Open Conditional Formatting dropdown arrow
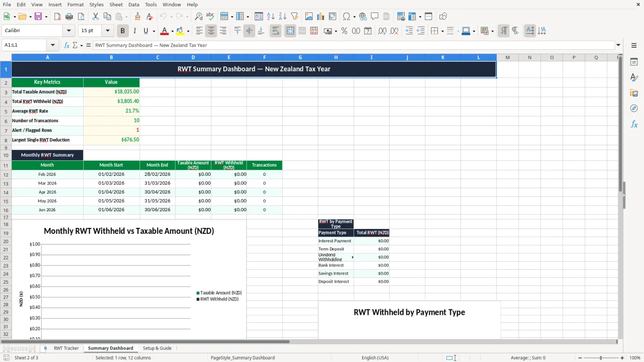Screen dimensions: 644x362 (x=493, y=31)
